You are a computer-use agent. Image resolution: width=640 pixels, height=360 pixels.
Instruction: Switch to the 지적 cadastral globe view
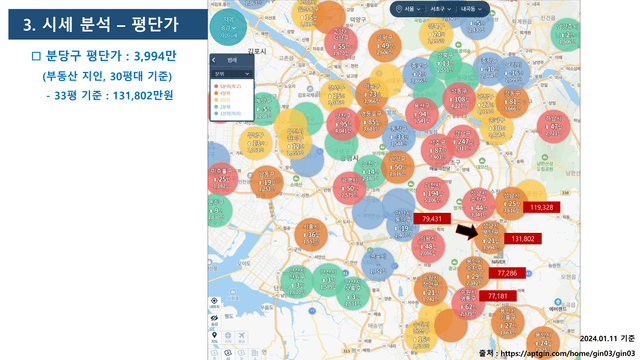point(228,337)
